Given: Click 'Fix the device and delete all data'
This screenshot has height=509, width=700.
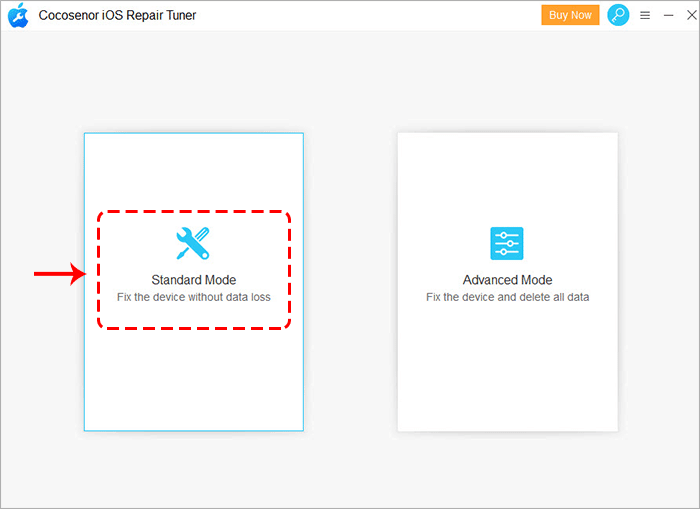Looking at the screenshot, I should point(508,297).
